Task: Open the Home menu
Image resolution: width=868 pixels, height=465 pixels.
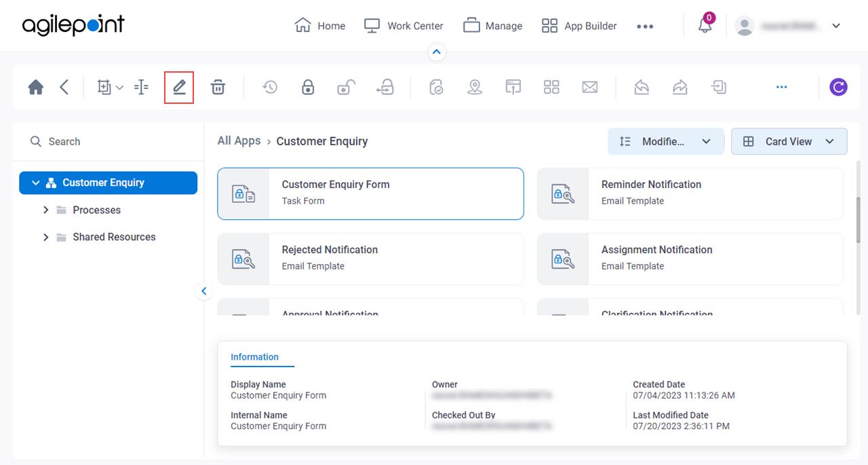Action: point(320,26)
